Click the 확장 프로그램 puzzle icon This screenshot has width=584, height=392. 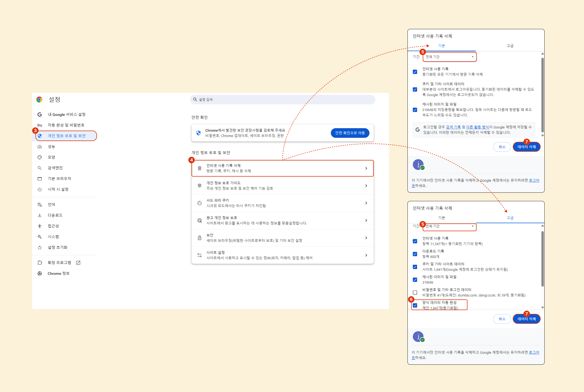(40, 262)
